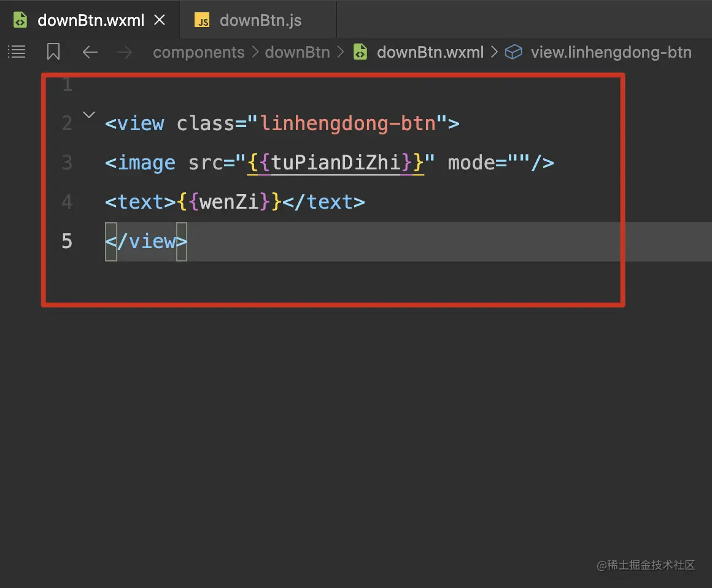
Task: Click the closing </text> tag
Action: coord(323,202)
